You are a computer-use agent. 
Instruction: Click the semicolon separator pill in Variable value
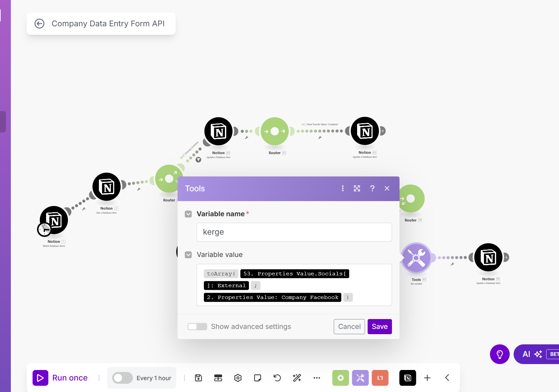[255, 286]
